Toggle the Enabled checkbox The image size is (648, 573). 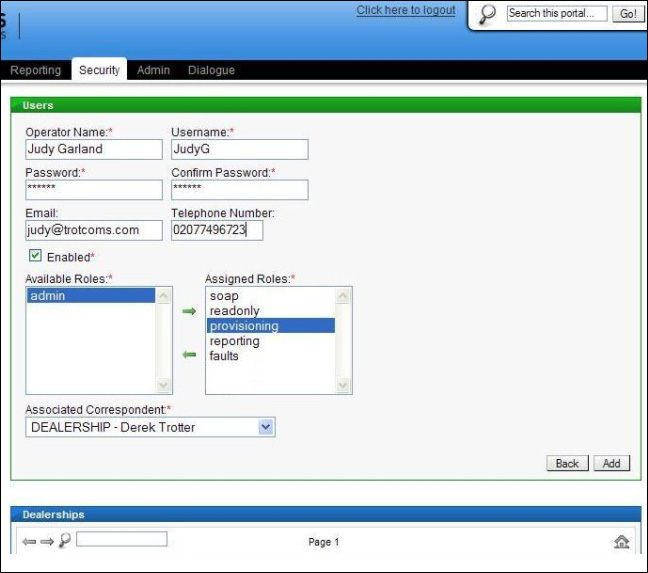click(x=35, y=256)
